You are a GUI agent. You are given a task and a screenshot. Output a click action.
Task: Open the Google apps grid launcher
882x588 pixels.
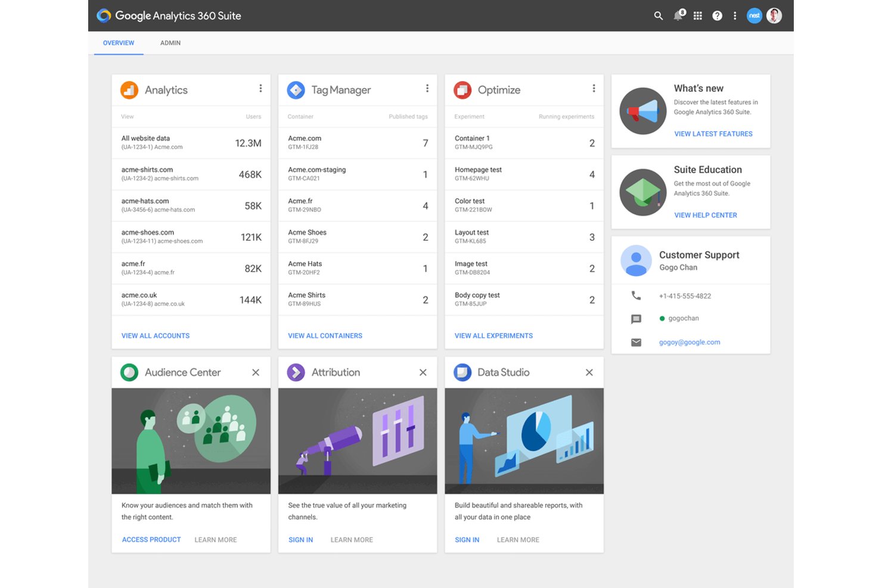click(697, 16)
